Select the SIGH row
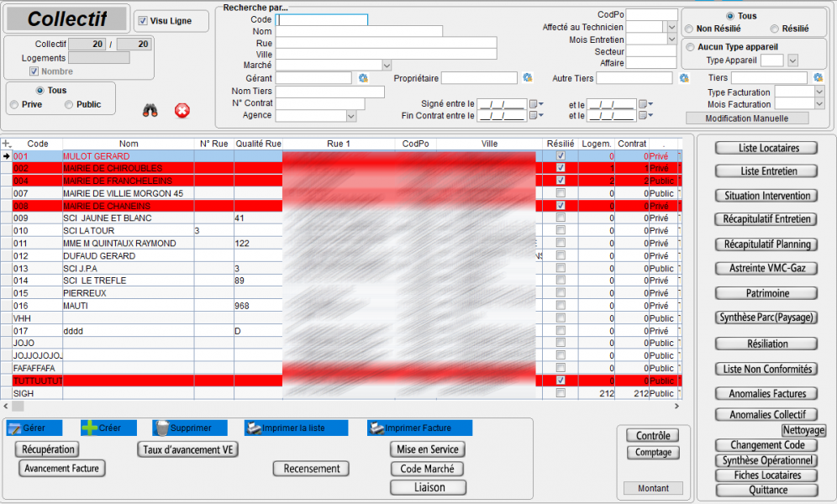This screenshot has height=504, width=837. click(x=342, y=393)
